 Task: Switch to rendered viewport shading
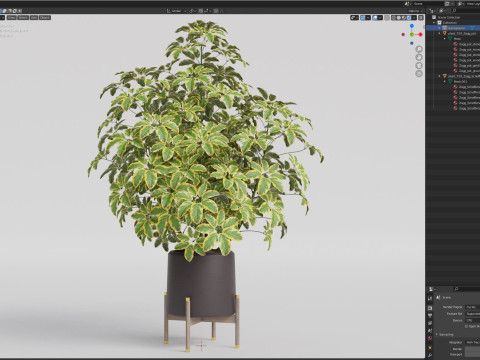pyautogui.click(x=409, y=18)
